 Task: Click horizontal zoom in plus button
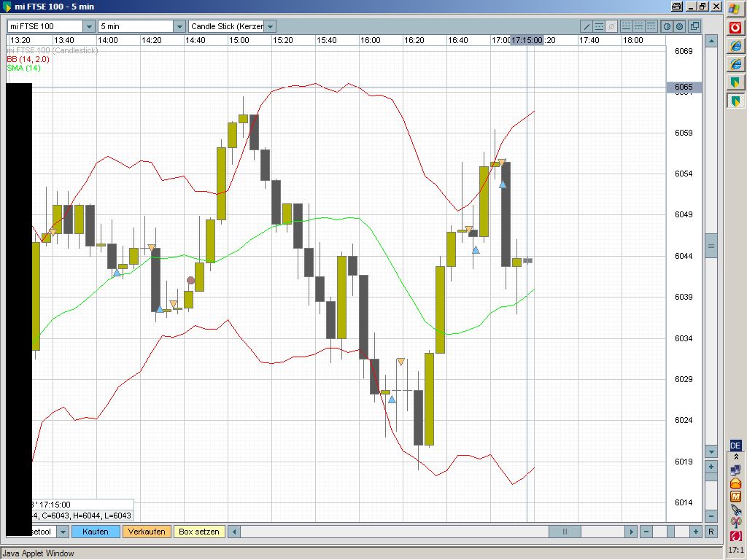click(696, 532)
